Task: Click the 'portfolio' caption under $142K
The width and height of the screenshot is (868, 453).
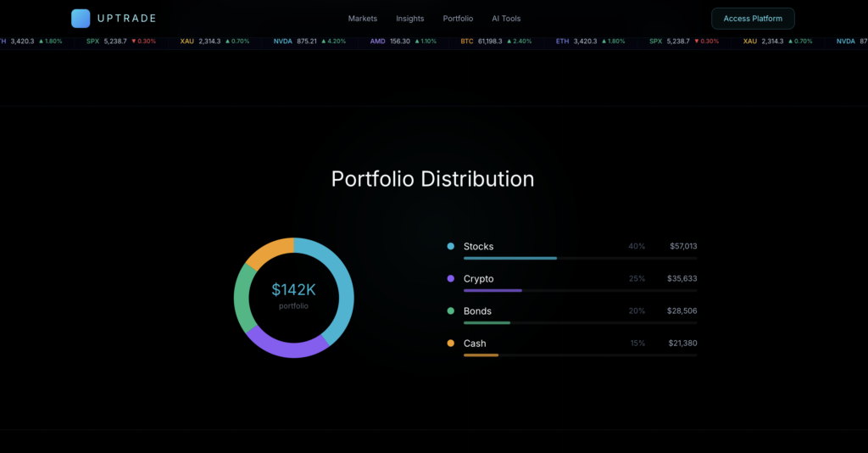Action: (x=293, y=305)
